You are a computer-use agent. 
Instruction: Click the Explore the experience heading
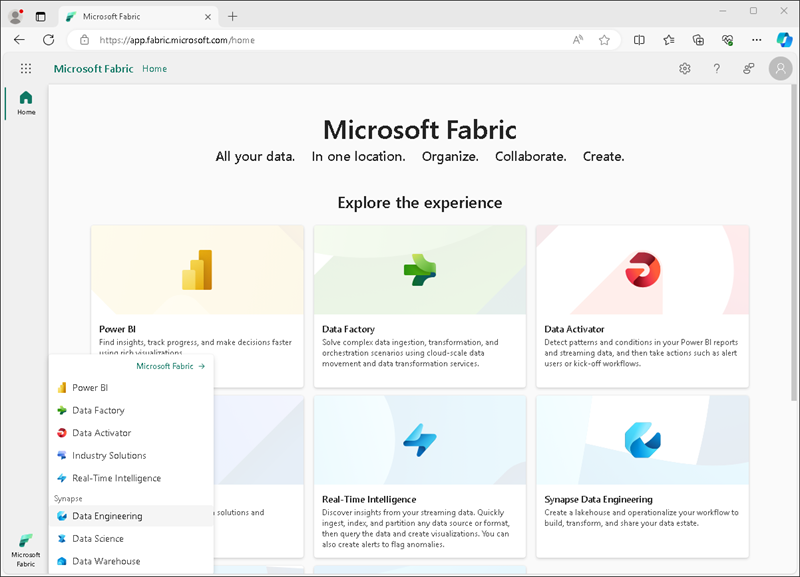(x=419, y=203)
